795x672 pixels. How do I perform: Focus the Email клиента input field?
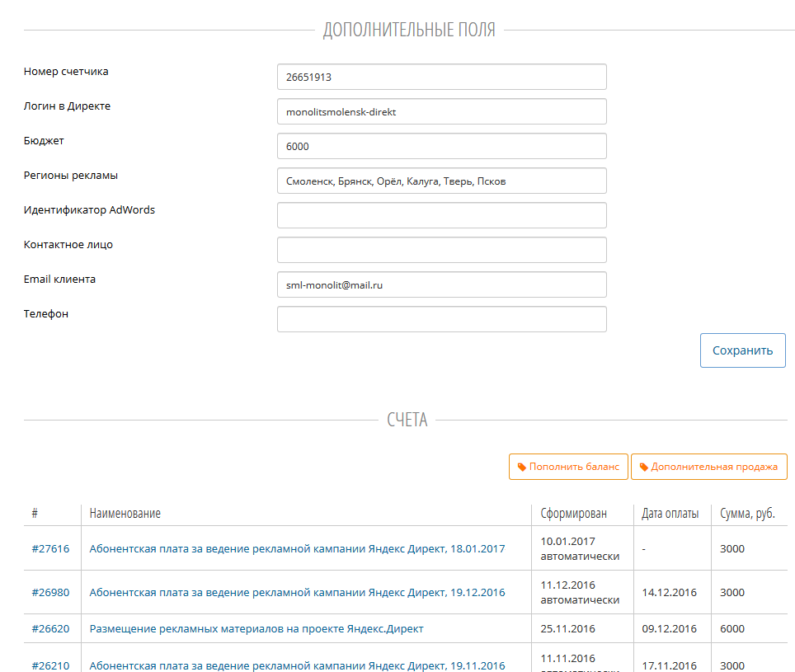tap(441, 284)
